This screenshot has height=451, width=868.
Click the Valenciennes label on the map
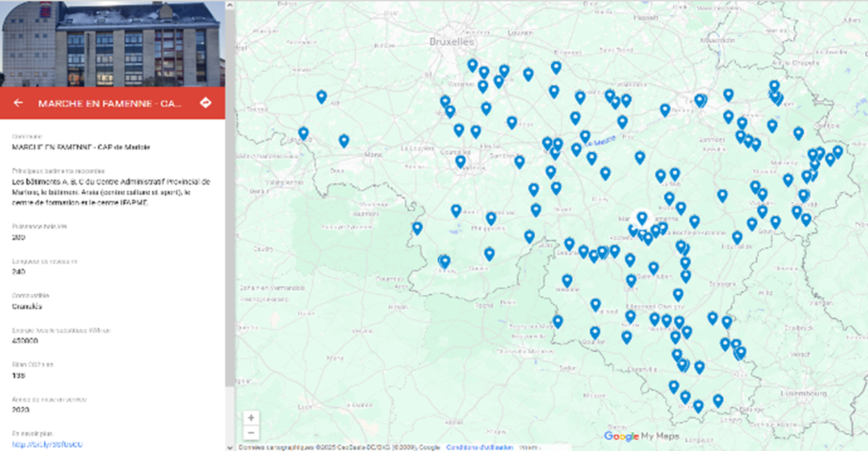click(x=284, y=182)
